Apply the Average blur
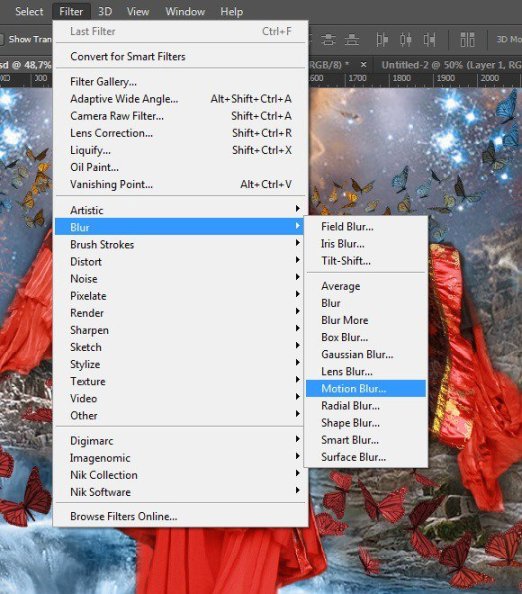This screenshot has height=594, width=522. point(366,286)
